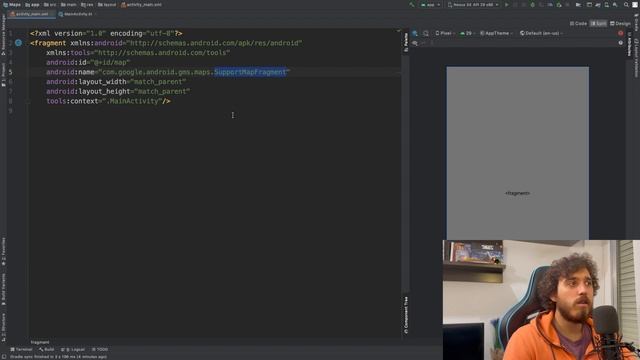Click activity_main.xml in the breadcrumb bar

tap(141, 5)
